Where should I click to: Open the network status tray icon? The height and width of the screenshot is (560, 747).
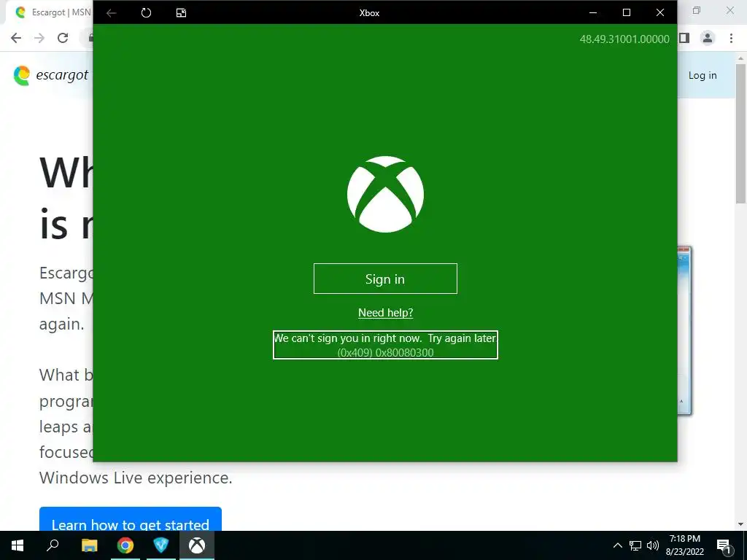click(635, 545)
